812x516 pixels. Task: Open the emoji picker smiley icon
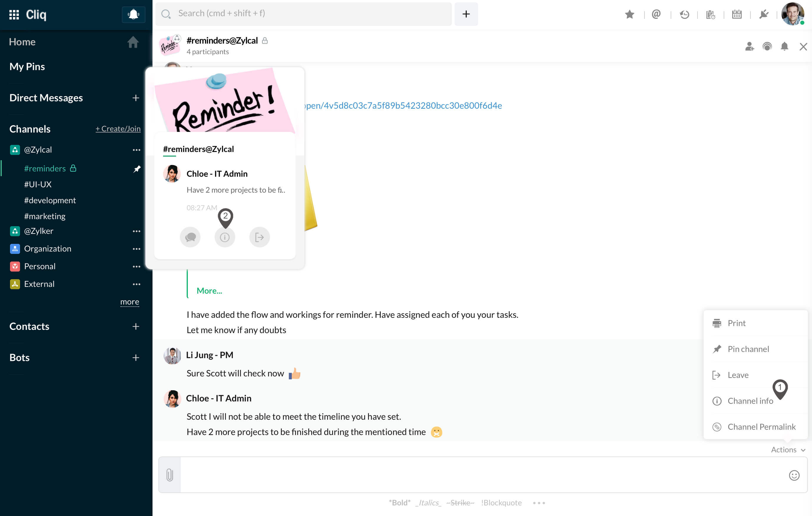794,475
